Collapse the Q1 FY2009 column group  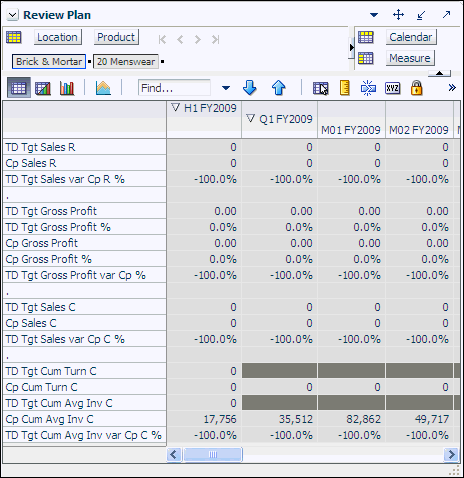pos(251,118)
